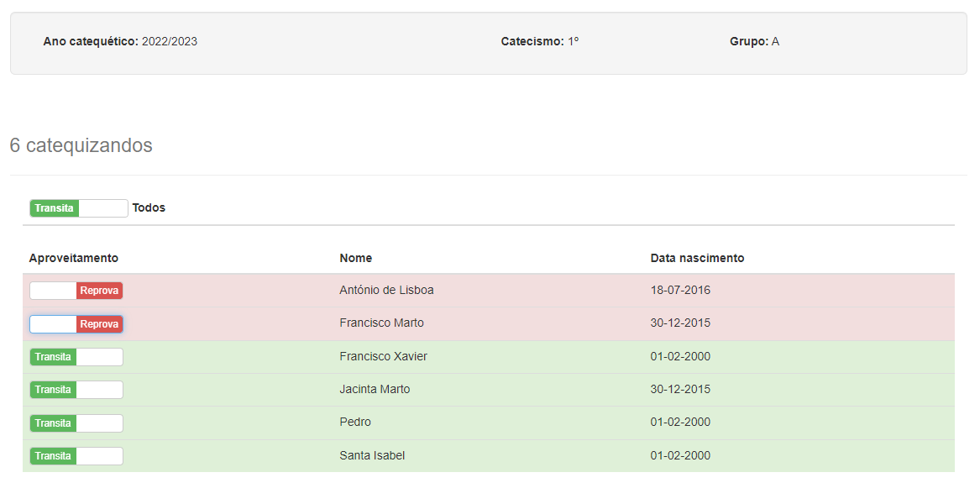This screenshot has width=980, height=483.
Task: Select the Santa Isabel row name
Action: point(372,456)
